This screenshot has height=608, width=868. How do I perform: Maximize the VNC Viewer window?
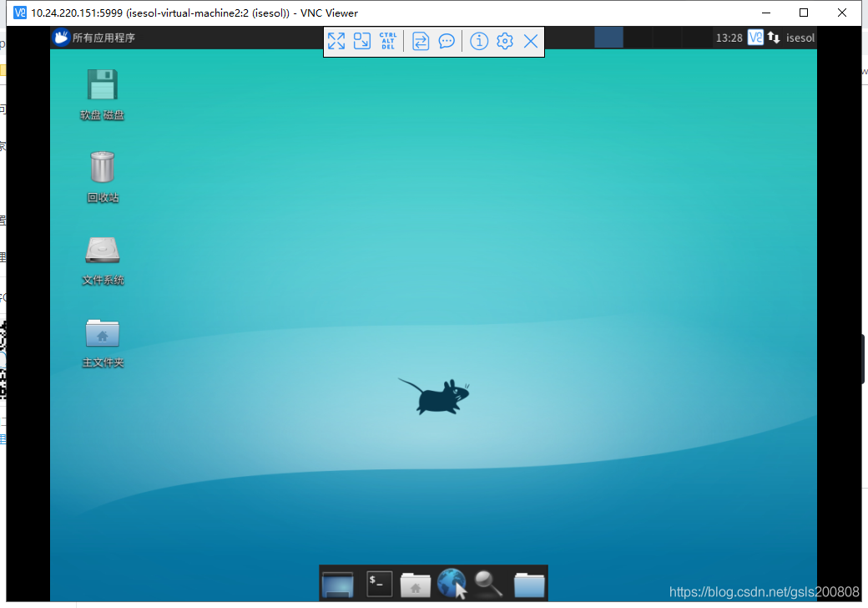tap(804, 13)
